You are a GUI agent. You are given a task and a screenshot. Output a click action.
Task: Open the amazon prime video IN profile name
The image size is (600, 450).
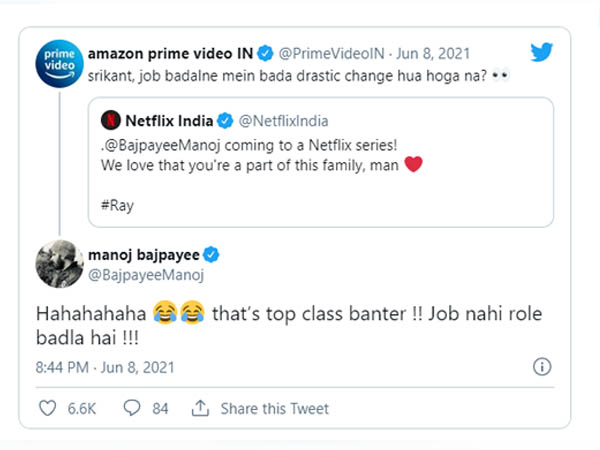(171, 52)
